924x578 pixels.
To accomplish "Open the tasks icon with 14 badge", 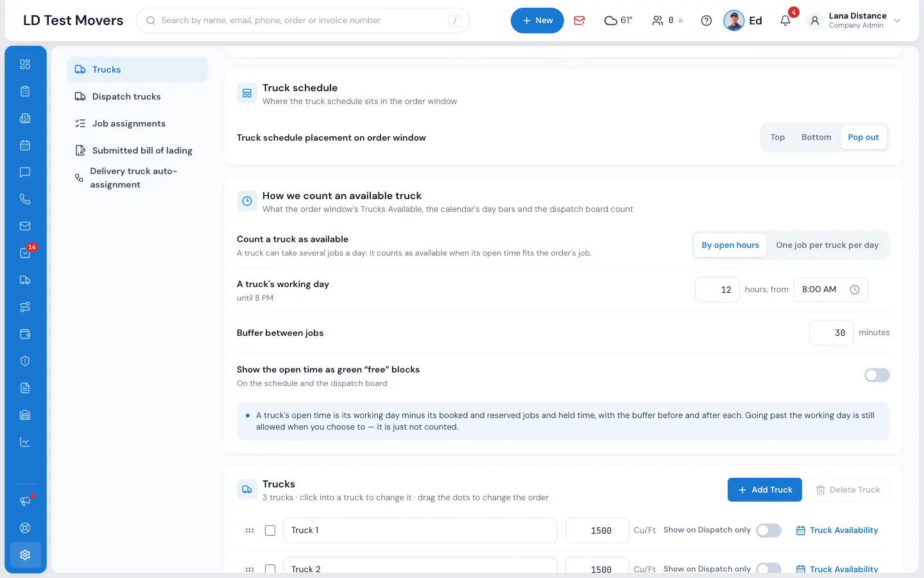I will 25,253.
